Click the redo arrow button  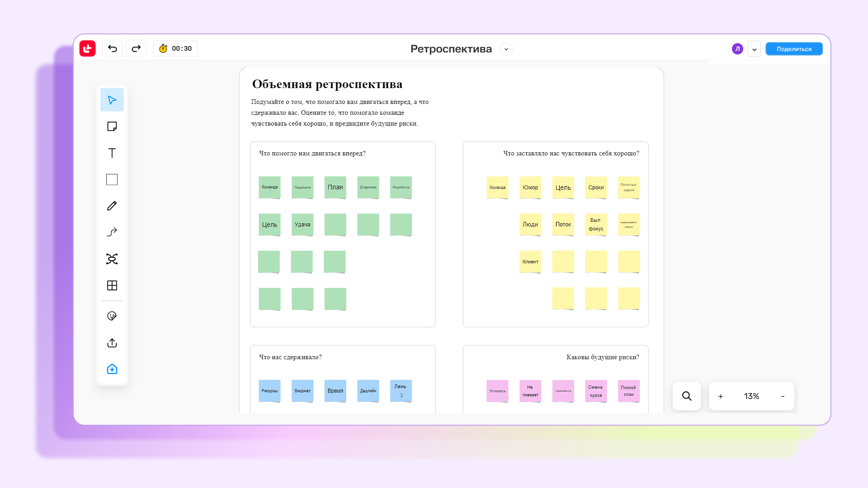pos(136,48)
